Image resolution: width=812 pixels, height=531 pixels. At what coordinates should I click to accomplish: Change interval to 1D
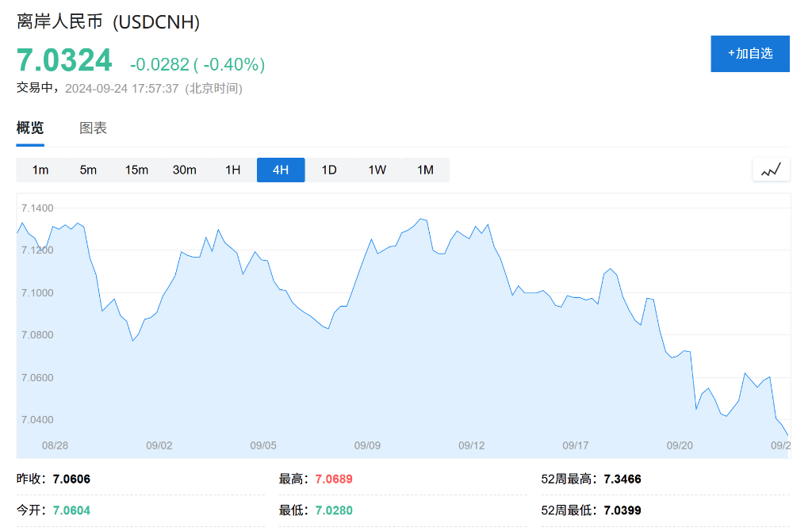point(329,170)
